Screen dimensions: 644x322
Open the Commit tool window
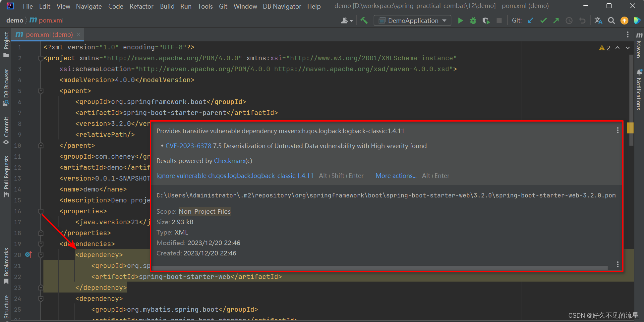[6, 131]
